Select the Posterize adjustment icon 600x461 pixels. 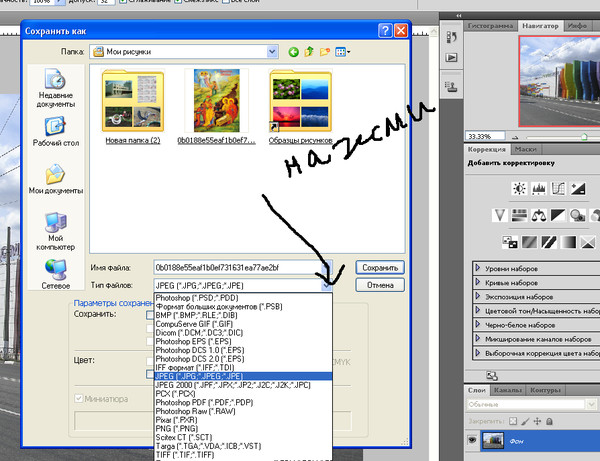[529, 242]
